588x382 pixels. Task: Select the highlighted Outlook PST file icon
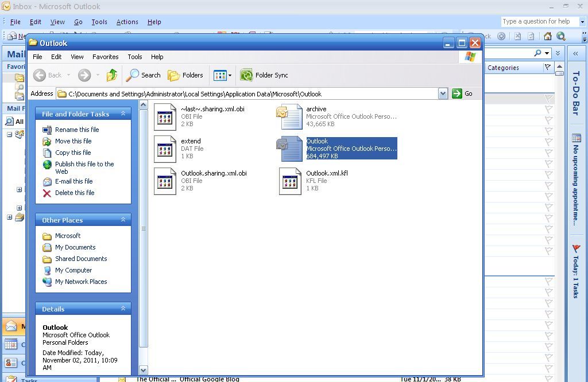[289, 149]
